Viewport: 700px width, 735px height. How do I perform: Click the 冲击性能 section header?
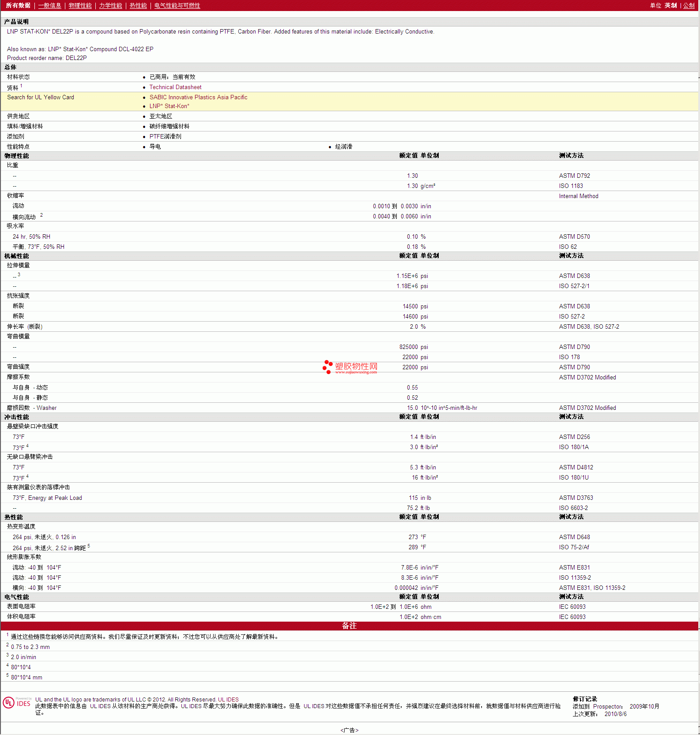[x=16, y=417]
